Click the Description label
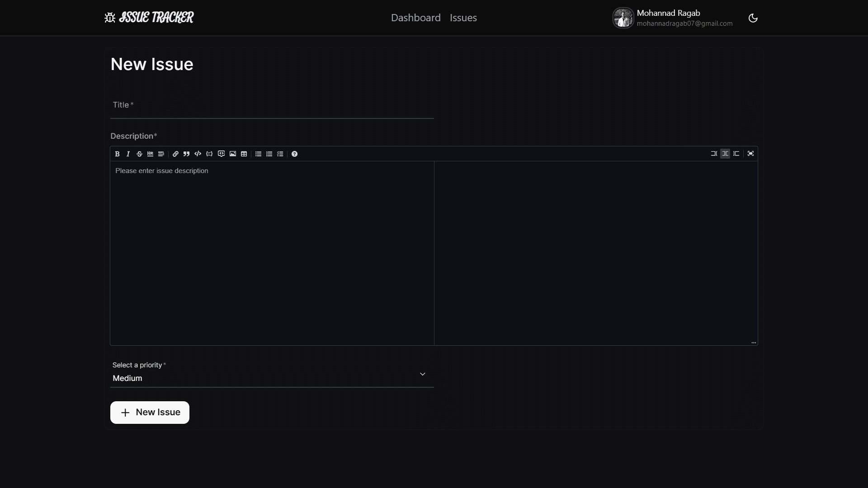 (x=134, y=136)
